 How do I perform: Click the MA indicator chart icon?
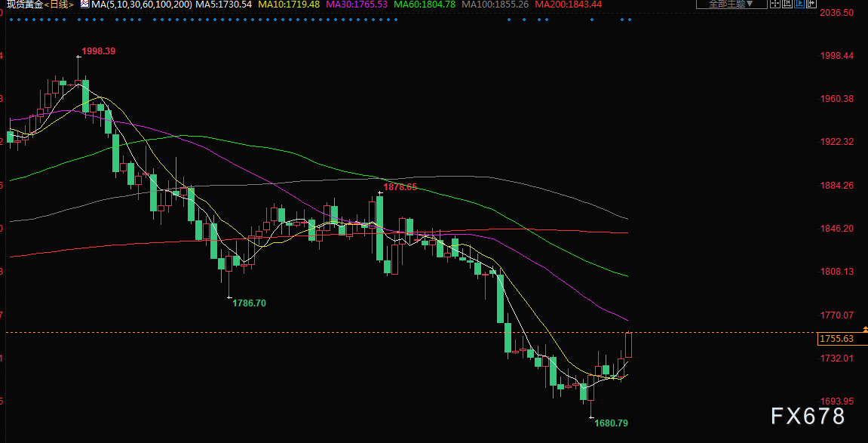(x=84, y=4)
